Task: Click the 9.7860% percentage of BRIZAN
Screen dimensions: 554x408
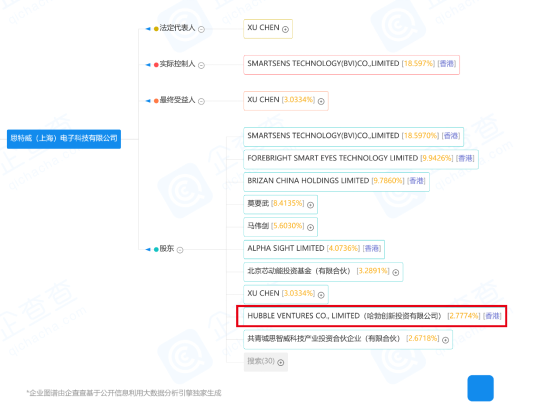Action: 388,181
